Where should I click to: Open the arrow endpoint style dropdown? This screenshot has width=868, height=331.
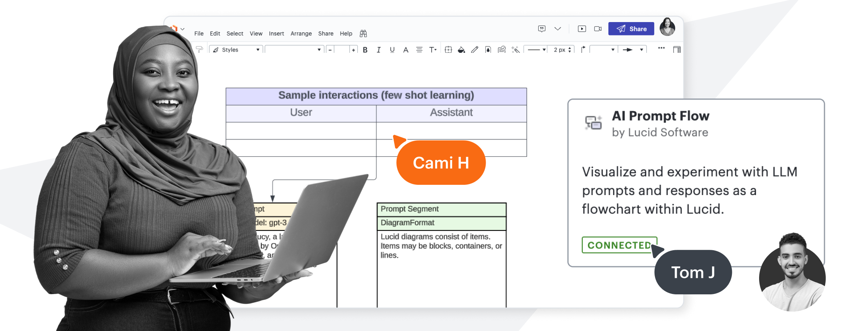pos(632,50)
